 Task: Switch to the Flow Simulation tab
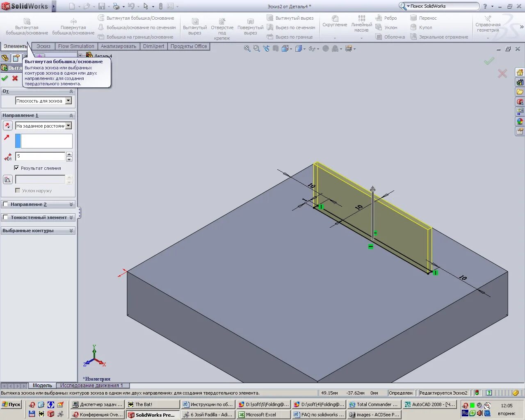tap(76, 46)
